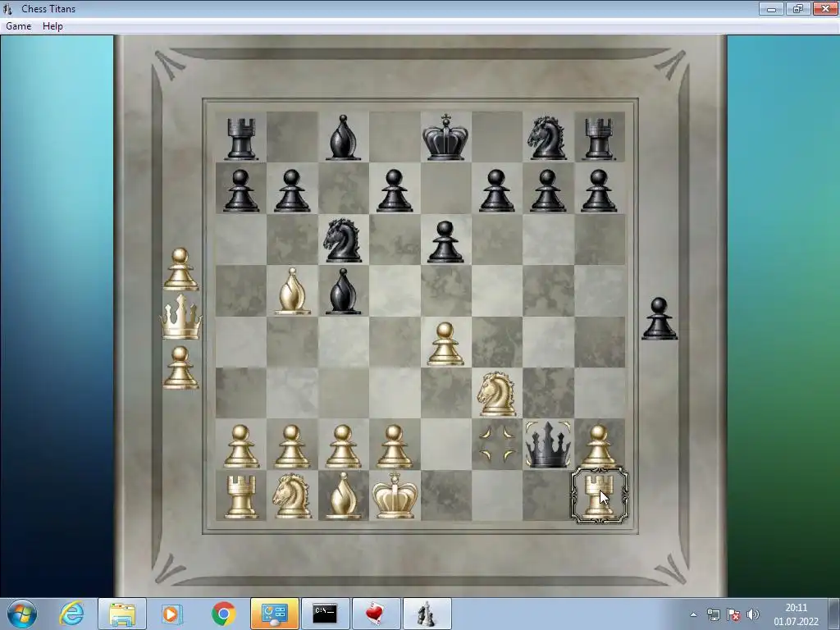Select the white pawn on d2
840x630 pixels.
pos(395,446)
